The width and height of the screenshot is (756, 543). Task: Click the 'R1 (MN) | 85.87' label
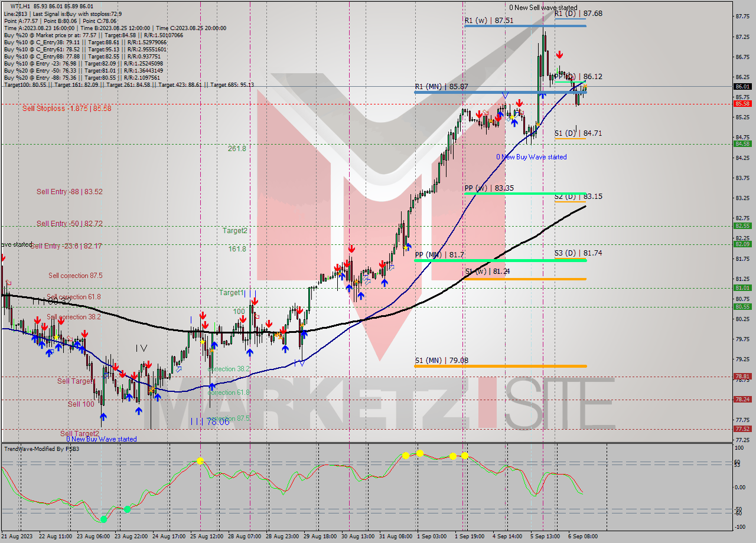(x=441, y=87)
